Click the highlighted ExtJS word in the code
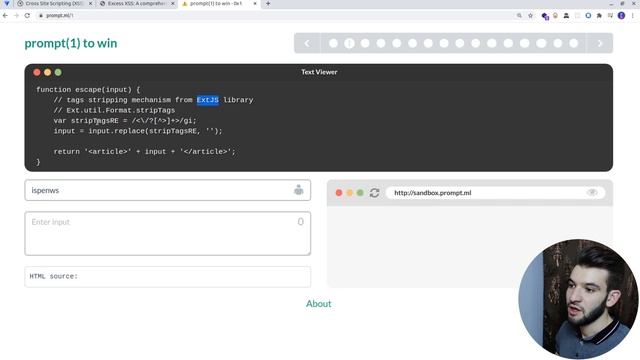The width and height of the screenshot is (640, 360). 208,100
